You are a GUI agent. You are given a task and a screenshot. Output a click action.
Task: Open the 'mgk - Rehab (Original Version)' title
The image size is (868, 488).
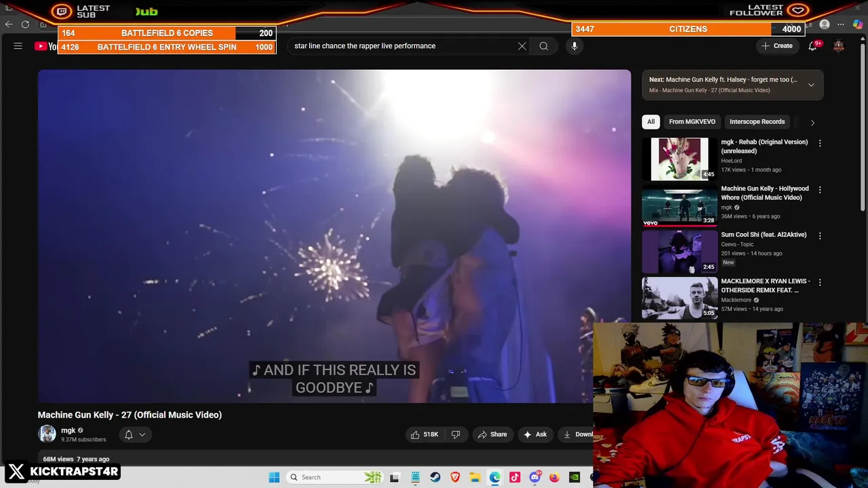(764, 146)
